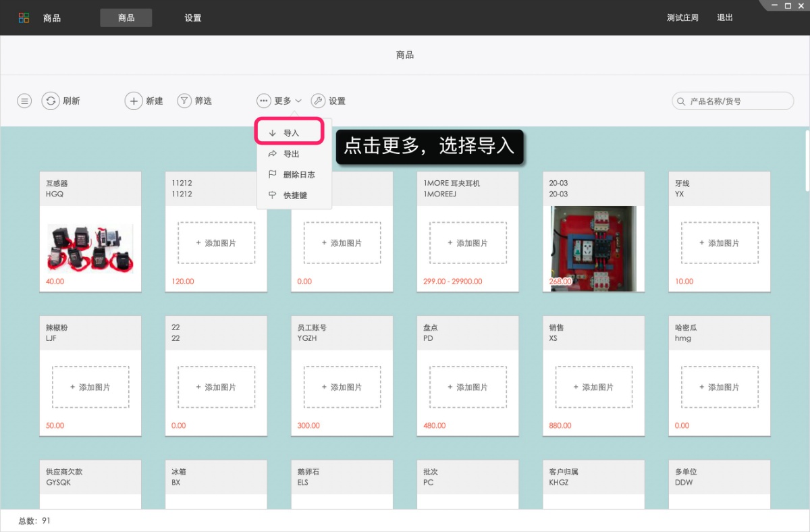Switch to the 商品 top tab

pyautogui.click(x=126, y=18)
